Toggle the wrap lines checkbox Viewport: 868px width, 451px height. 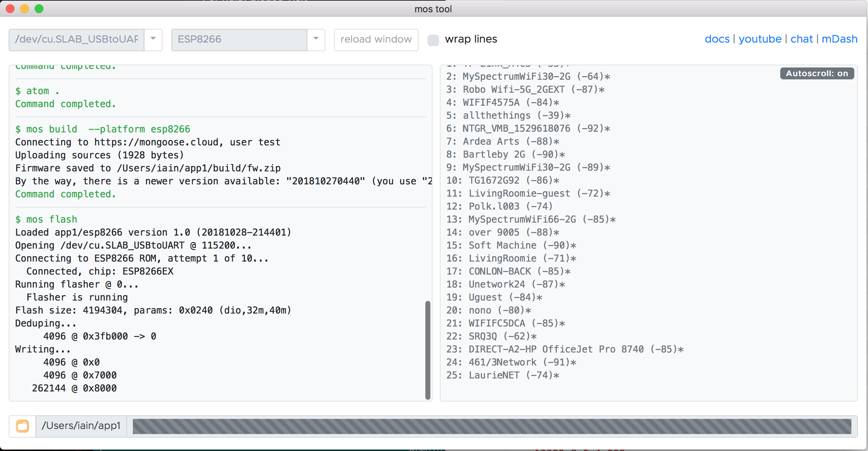coord(433,40)
